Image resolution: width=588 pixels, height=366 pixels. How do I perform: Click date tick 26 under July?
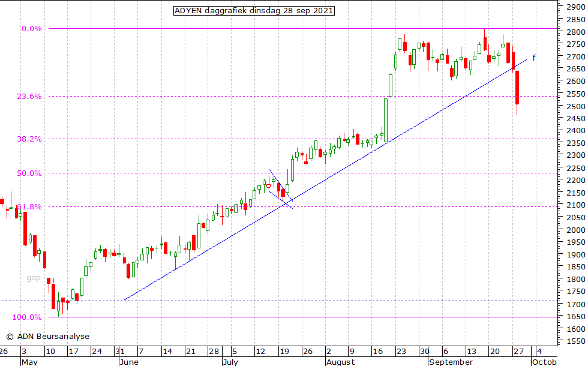307,352
